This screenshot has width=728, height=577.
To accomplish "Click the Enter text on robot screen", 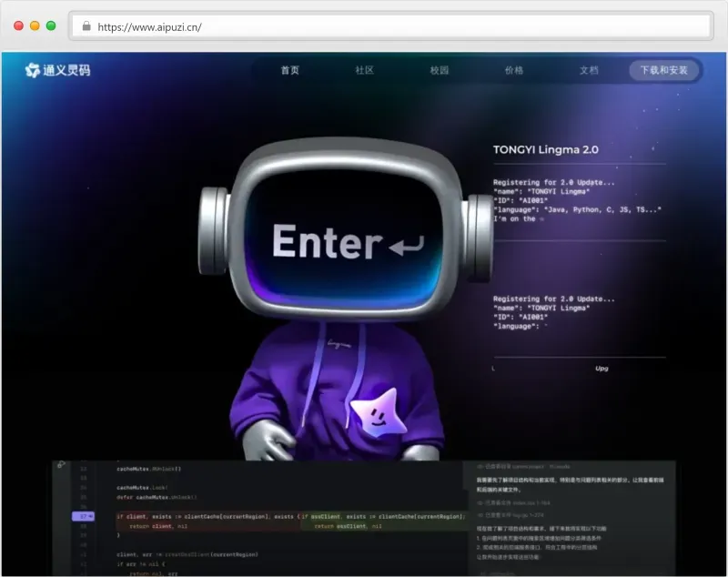I will [326, 243].
